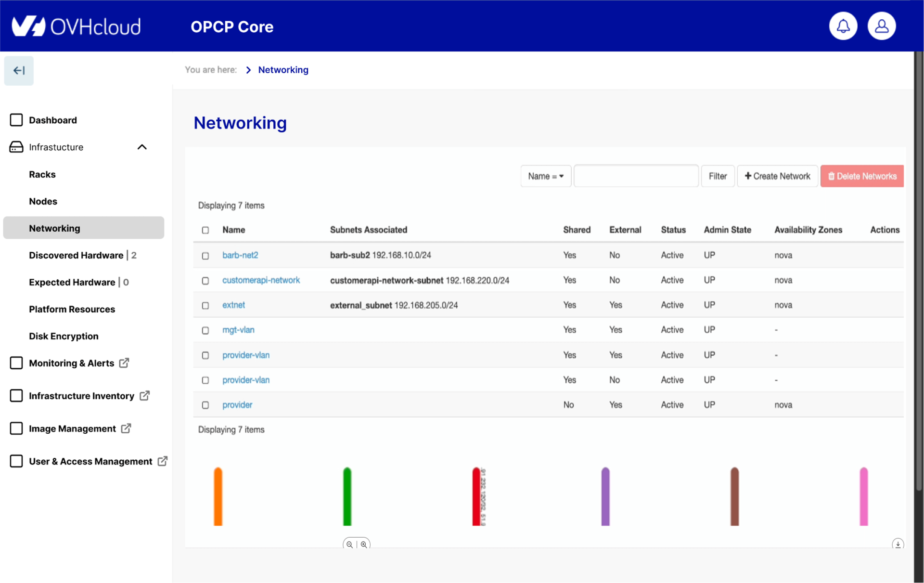Open notifications via the bell icon

pyautogui.click(x=843, y=26)
